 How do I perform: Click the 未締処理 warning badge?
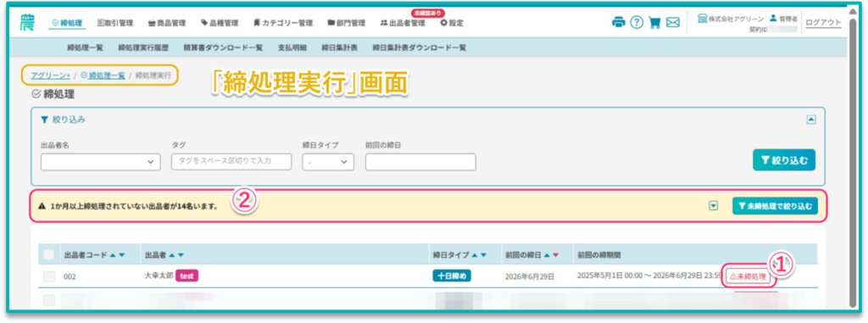point(748,276)
